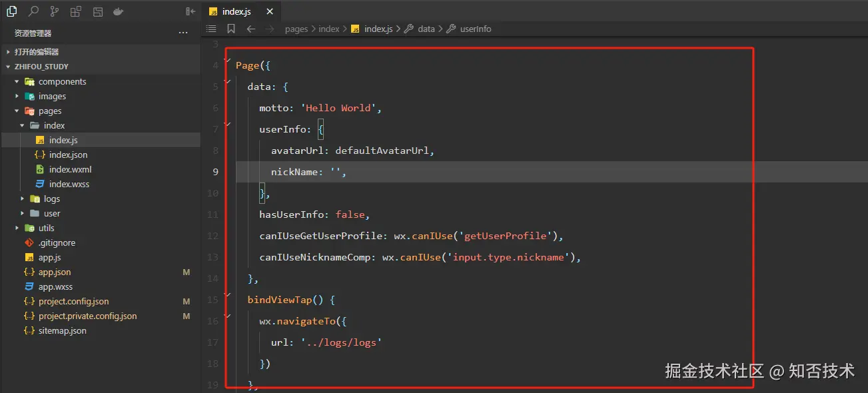This screenshot has width=868, height=393.
Task: Fold the data block at line 5
Action: [228, 82]
